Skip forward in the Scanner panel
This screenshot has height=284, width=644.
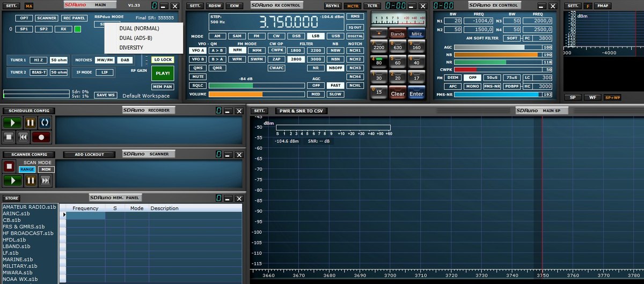coord(46,180)
